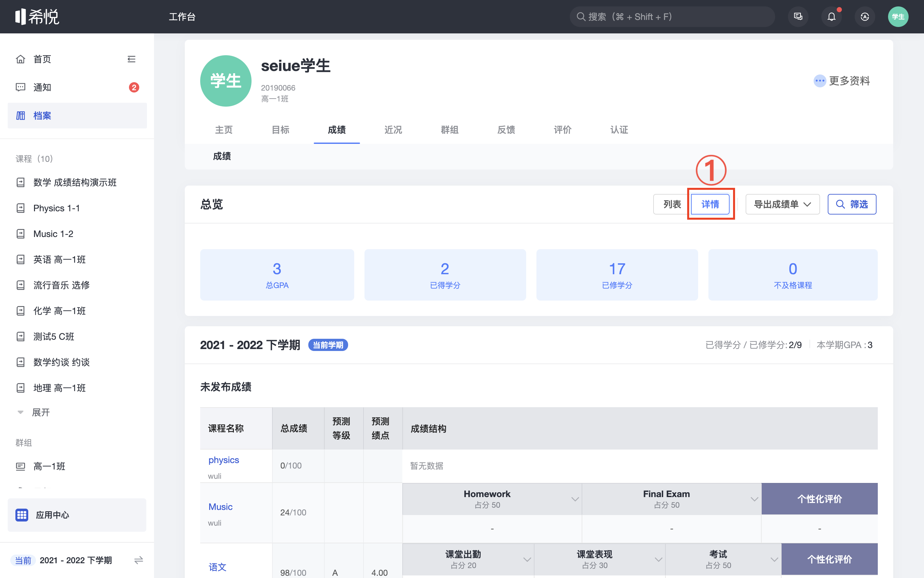This screenshot has width=924, height=578.
Task: Open the 主页 tab
Action: [224, 130]
